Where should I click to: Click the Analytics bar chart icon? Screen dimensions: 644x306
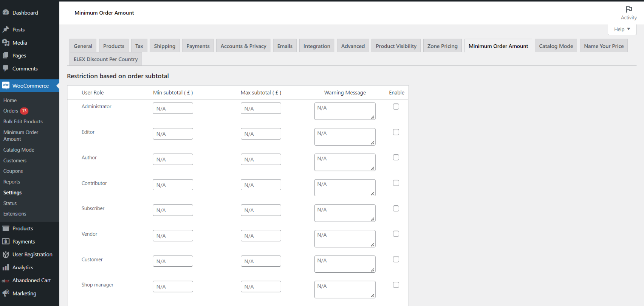pyautogui.click(x=6, y=267)
